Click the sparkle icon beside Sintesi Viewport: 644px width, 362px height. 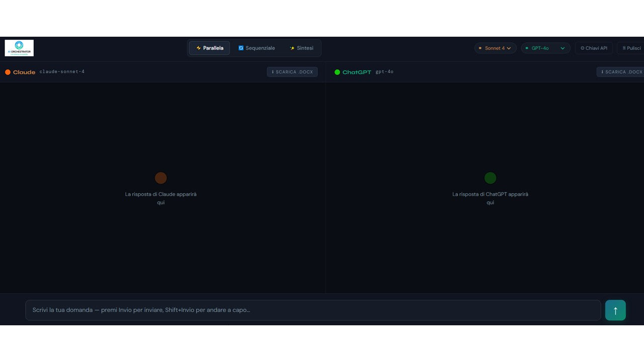tap(292, 48)
